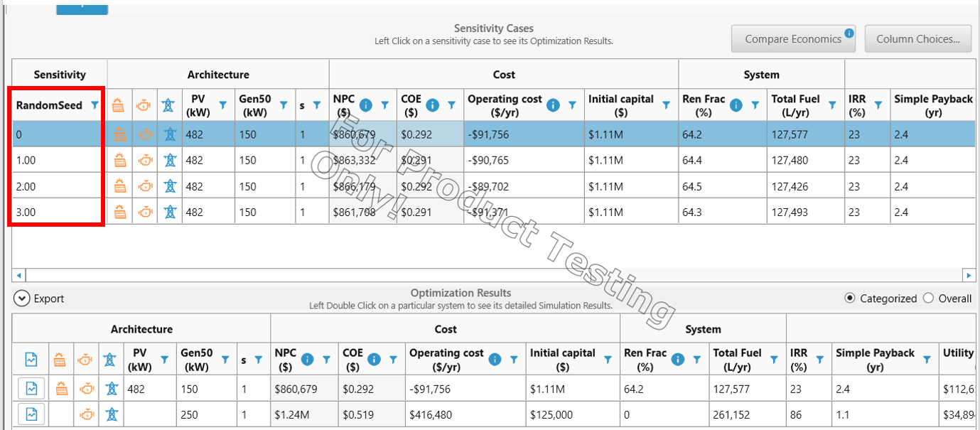
Task: Click the report icon in the PV-generator-grid result row
Action: 31,389
